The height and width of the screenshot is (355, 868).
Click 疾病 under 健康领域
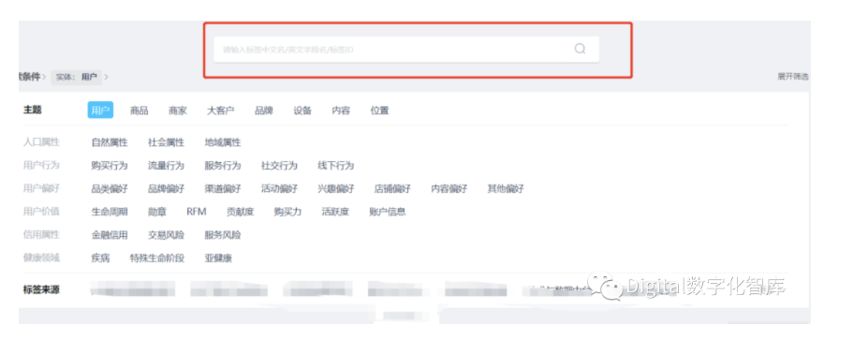point(100,259)
